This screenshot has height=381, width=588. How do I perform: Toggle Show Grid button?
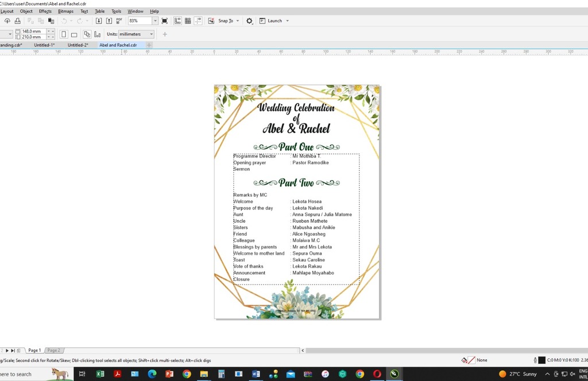pyautogui.click(x=188, y=21)
